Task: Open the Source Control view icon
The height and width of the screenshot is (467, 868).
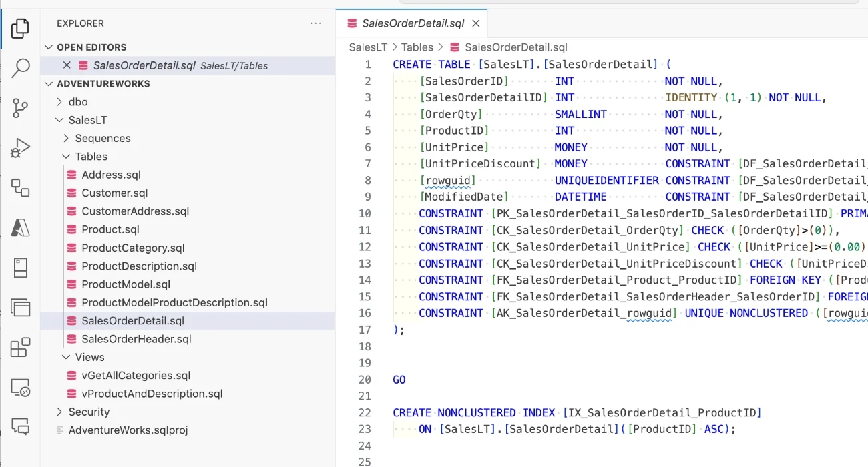Action: (21, 108)
